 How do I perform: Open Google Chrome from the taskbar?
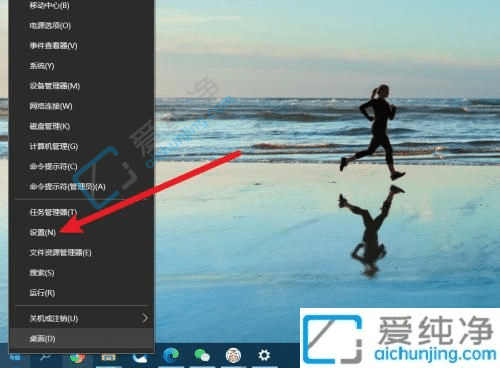tap(77, 358)
